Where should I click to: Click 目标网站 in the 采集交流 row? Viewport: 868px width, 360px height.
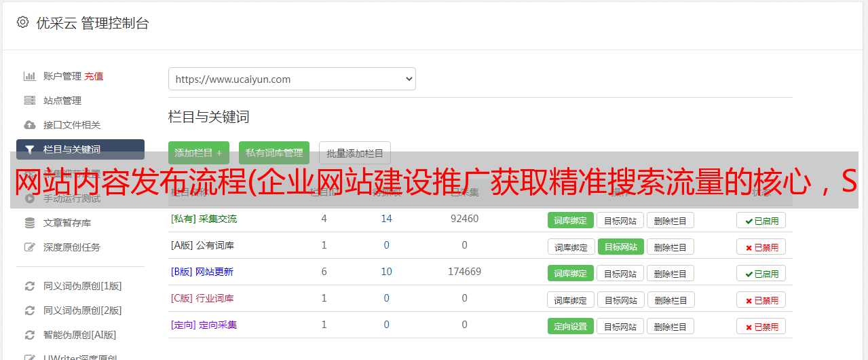click(x=620, y=220)
